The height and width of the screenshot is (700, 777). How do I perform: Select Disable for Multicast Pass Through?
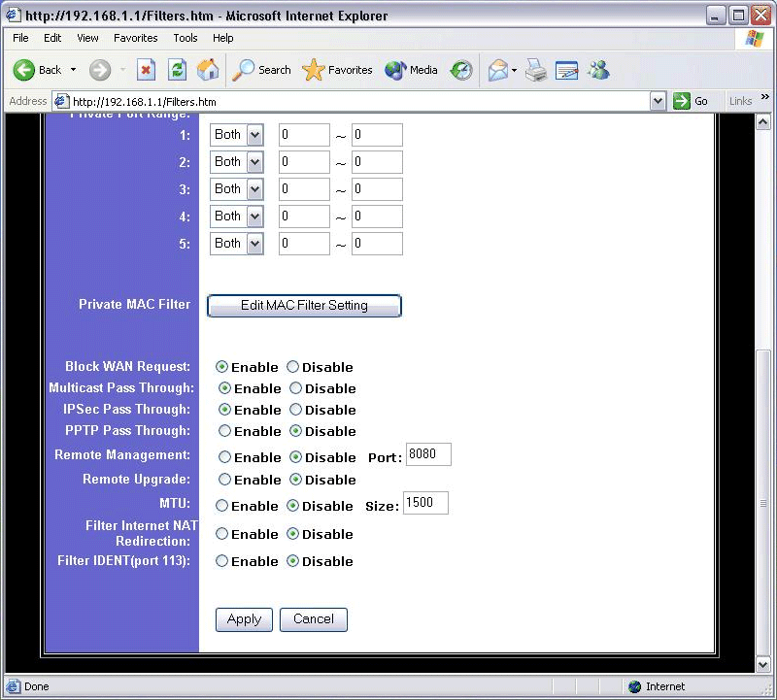pyautogui.click(x=296, y=388)
